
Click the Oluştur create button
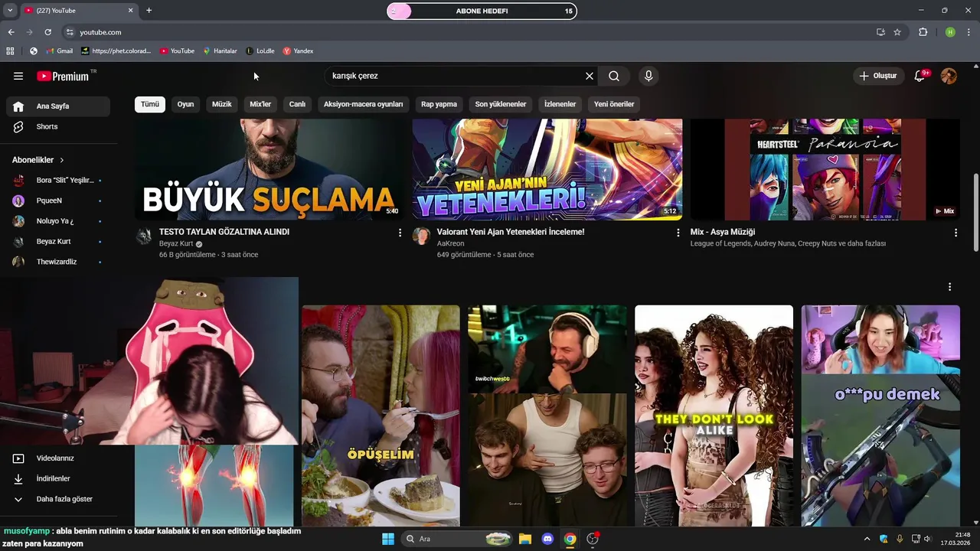[879, 76]
